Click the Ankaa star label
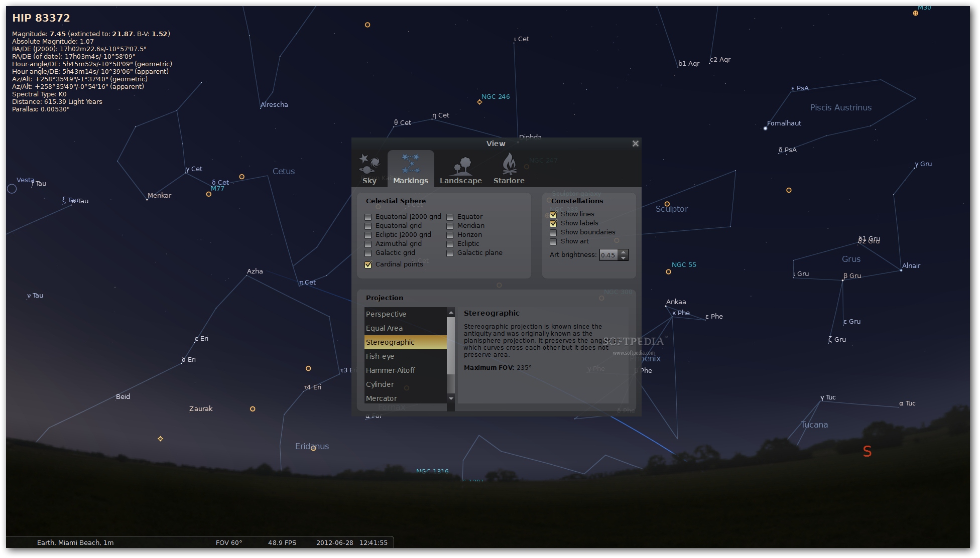Viewport: 980px width, 558px height. [x=676, y=302]
